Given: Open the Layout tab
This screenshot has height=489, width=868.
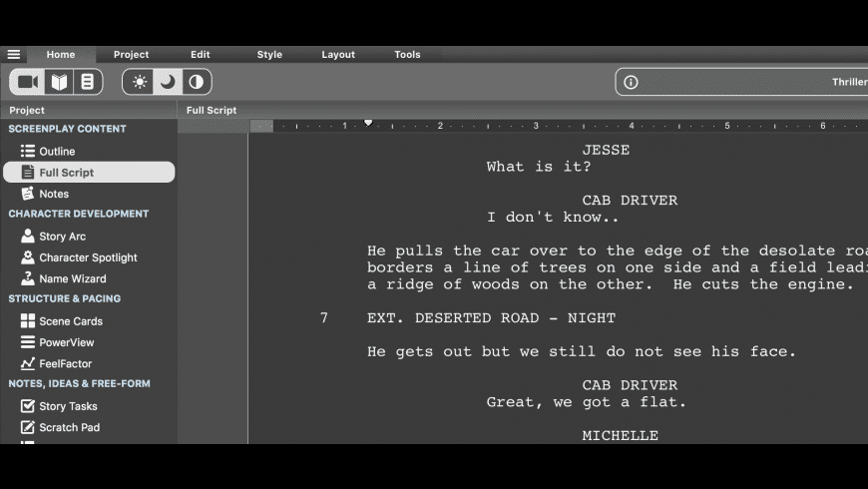Looking at the screenshot, I should pos(338,54).
